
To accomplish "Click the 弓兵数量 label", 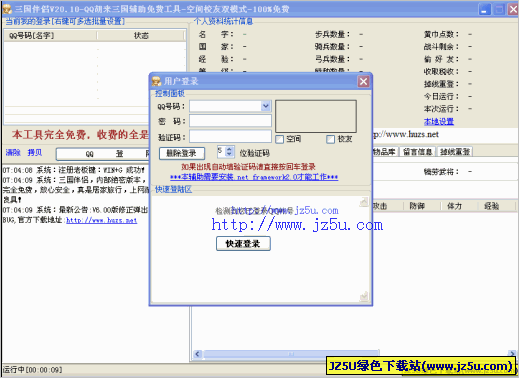I will coord(332,59).
